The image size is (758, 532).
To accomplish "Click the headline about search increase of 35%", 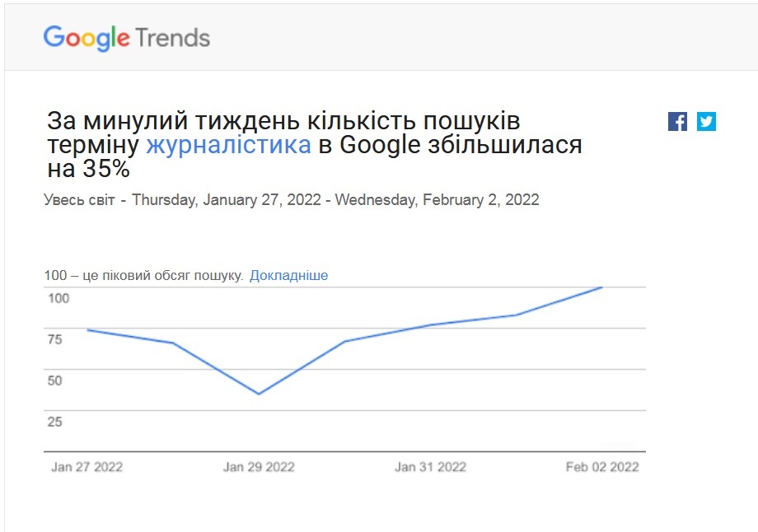I will 313,145.
